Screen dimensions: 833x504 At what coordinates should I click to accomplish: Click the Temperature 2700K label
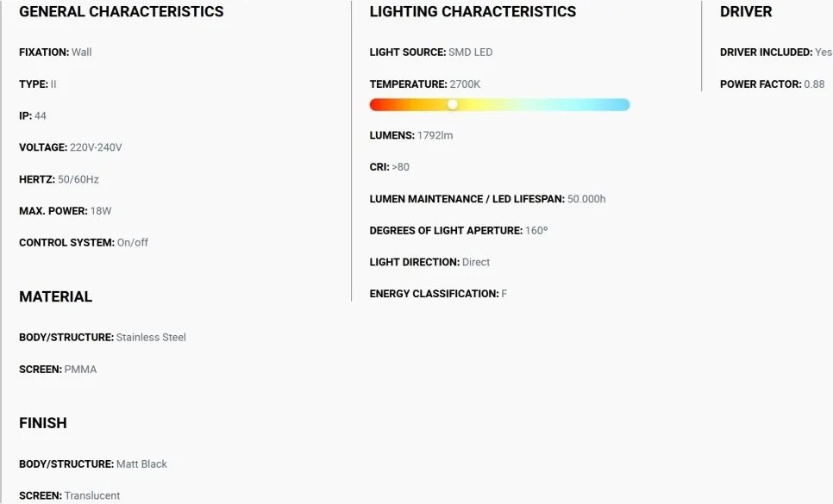(x=425, y=84)
